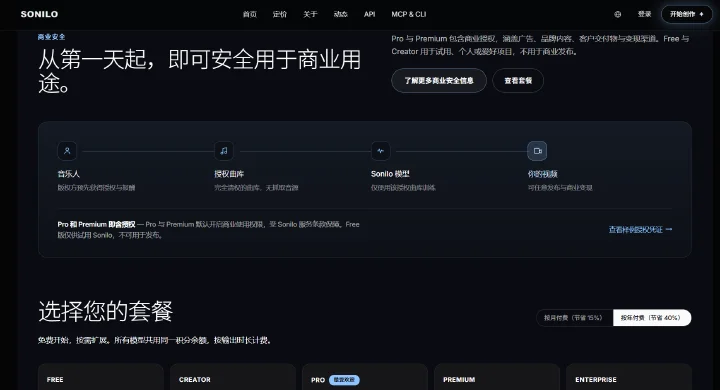Select monthly billing (按月付费) toggle
The width and height of the screenshot is (720, 390).
(x=574, y=317)
